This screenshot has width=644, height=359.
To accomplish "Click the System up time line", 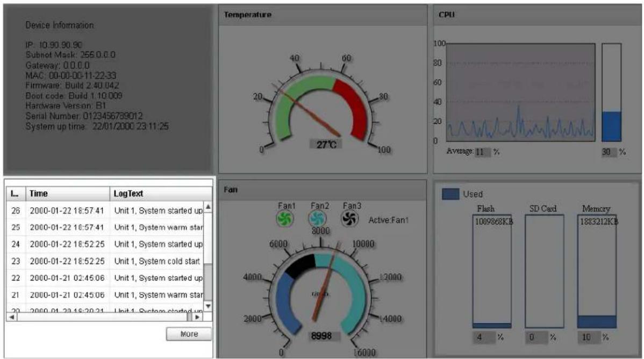I will 97,126.
